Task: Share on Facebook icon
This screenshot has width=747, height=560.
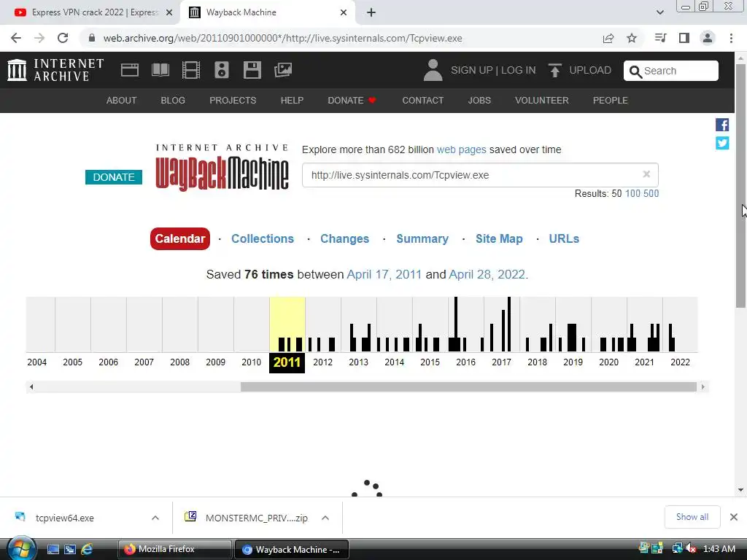Action: coord(722,125)
